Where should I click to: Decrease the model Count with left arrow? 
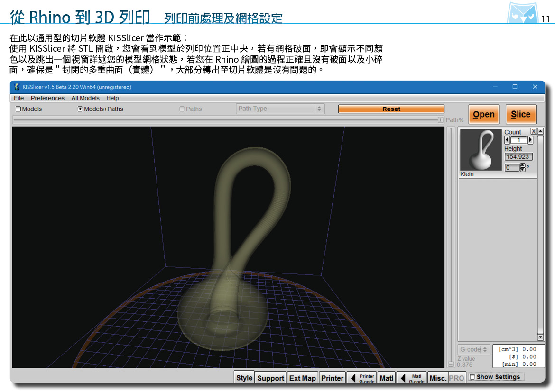pos(507,140)
